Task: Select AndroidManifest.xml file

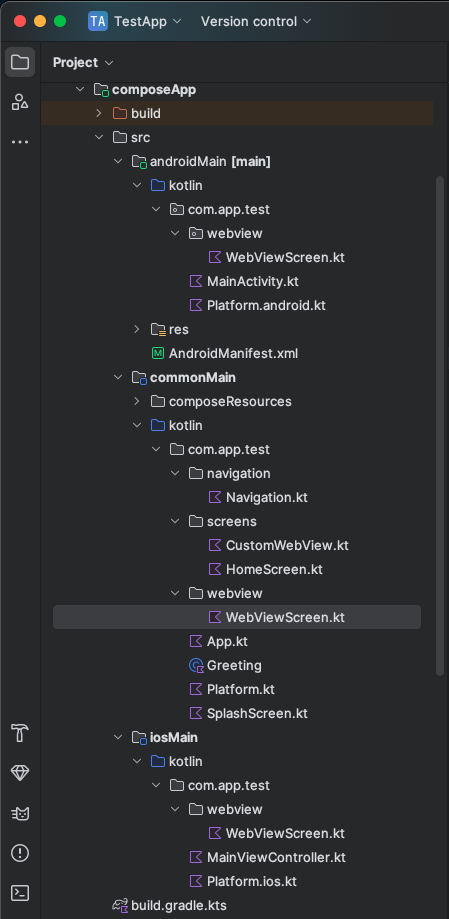Action: point(225,353)
